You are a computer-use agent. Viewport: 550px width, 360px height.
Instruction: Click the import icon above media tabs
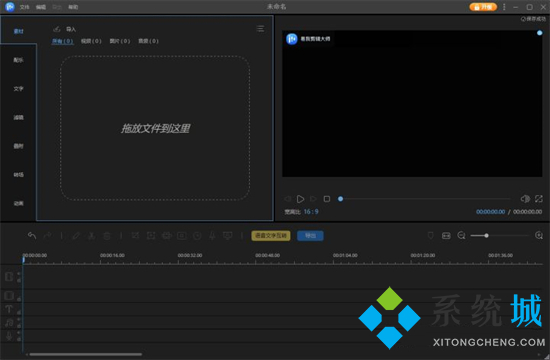point(57,29)
